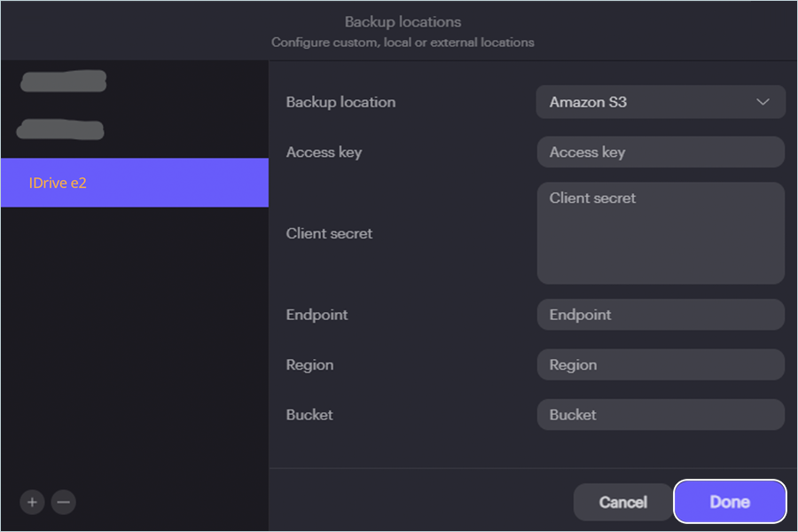Select the second blurred location entry
The height and width of the screenshot is (532, 798).
coord(61,129)
